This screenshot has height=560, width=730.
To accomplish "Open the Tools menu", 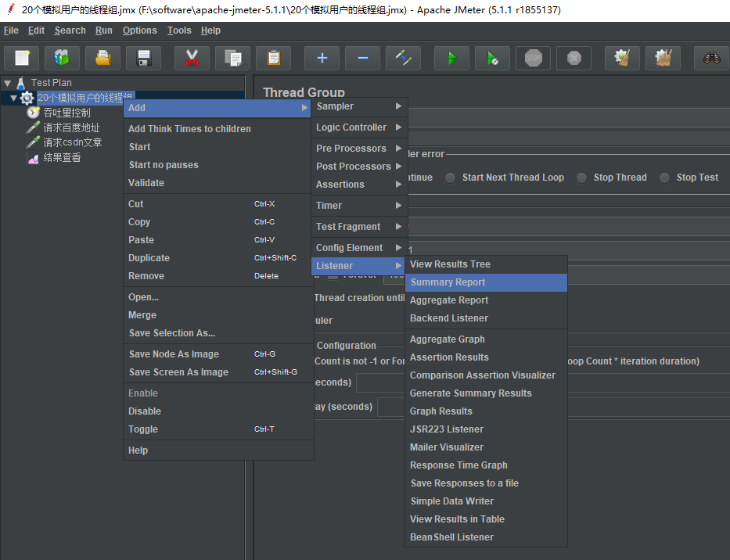I will coord(179,31).
